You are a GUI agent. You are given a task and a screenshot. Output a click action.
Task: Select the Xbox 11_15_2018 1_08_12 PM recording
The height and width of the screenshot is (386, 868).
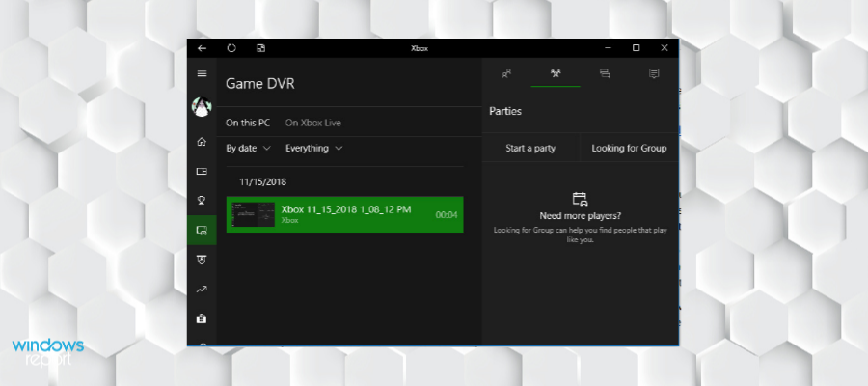point(345,214)
